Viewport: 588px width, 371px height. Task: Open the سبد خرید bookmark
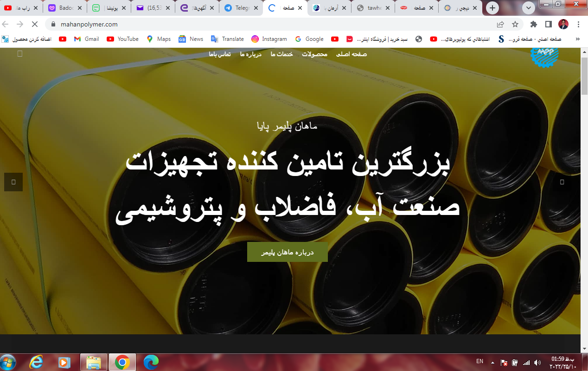[x=377, y=39]
